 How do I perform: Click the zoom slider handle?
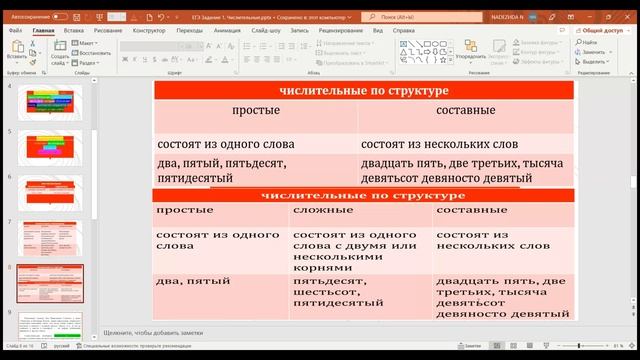pyautogui.click(x=578, y=346)
